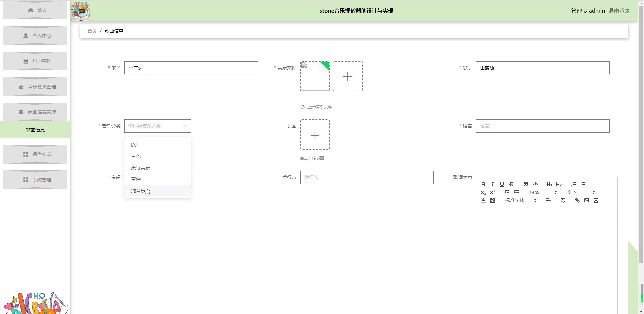
Task: Click the clipboard icon beside 用户管理
Action: (x=26, y=61)
